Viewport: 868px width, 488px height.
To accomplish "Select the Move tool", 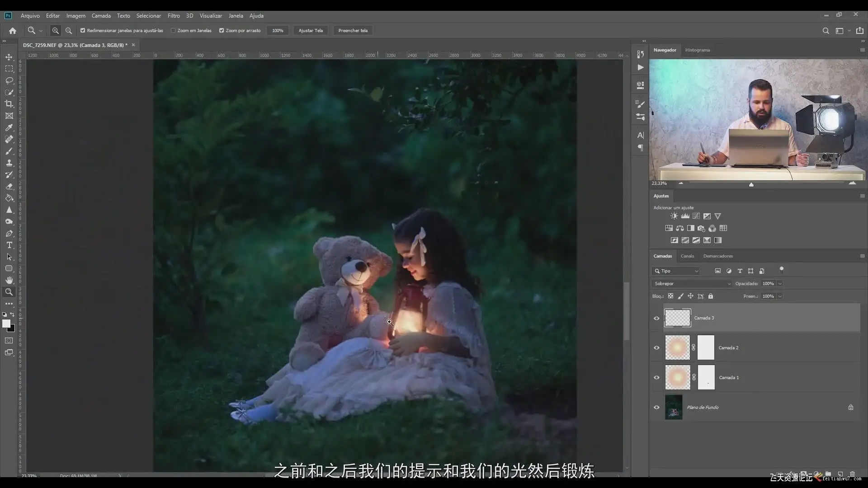I will coord(9,57).
